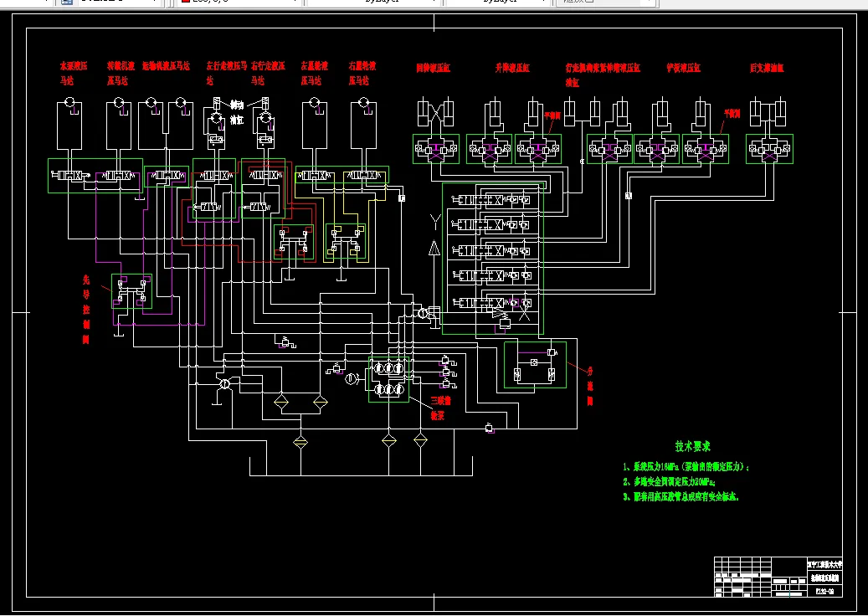Select the rear support cylinders under 后支撑油缸

[768, 111]
